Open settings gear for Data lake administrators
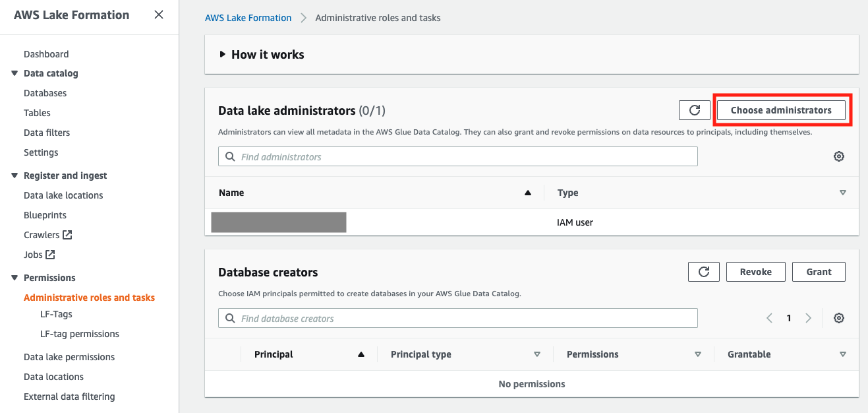 tap(838, 156)
